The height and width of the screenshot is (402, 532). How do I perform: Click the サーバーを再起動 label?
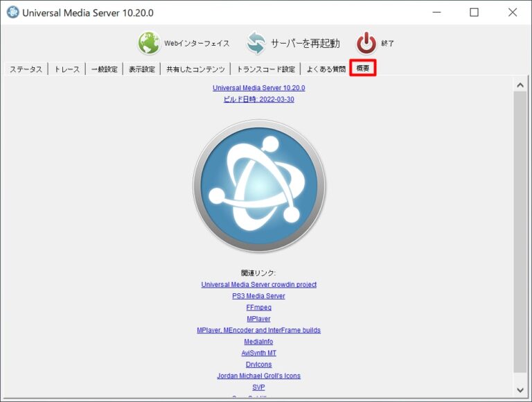tap(305, 44)
